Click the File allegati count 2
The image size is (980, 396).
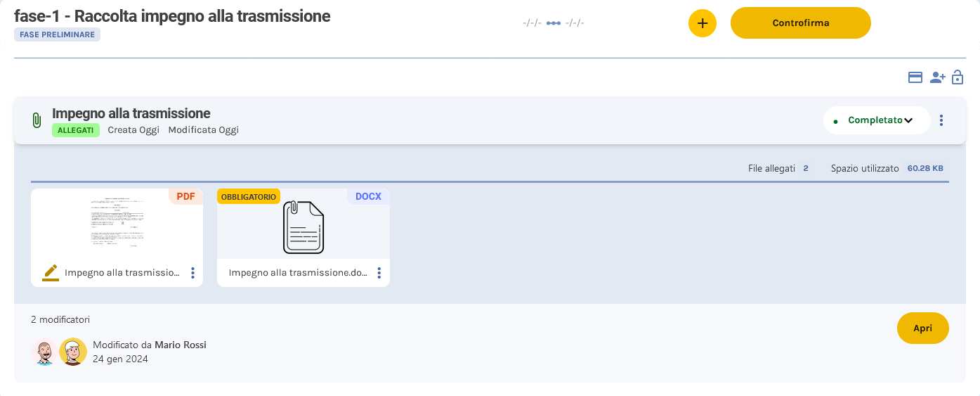coord(805,169)
